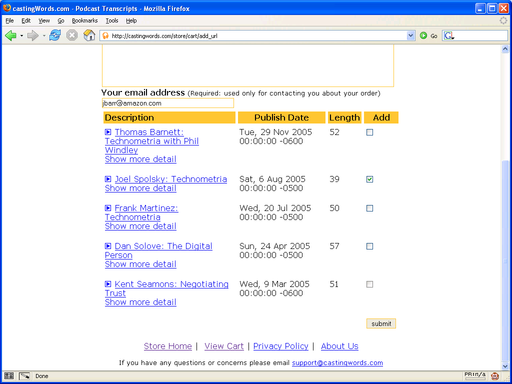Check the Add box for Kent Seamons

click(x=369, y=284)
